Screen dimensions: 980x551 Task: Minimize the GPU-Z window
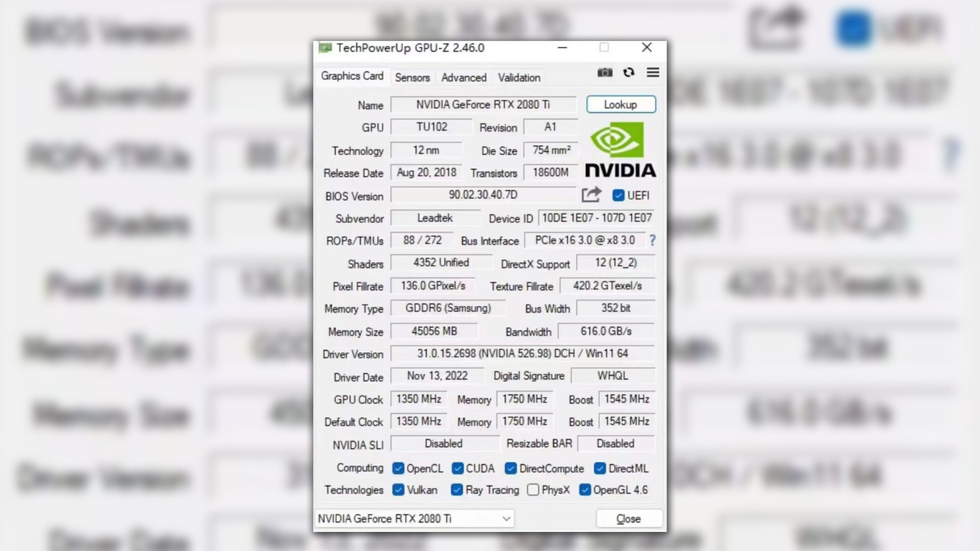point(562,48)
